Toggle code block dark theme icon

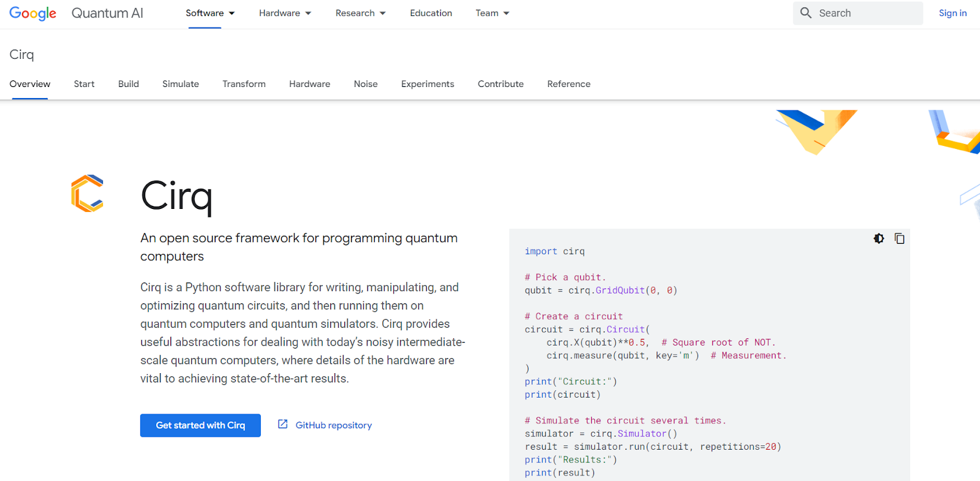[879, 238]
